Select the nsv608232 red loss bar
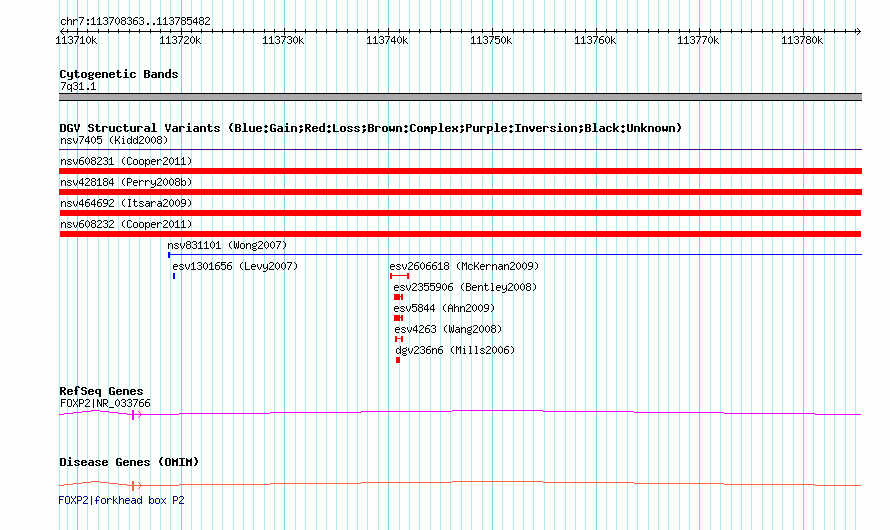The height and width of the screenshot is (530, 890). tap(460, 234)
